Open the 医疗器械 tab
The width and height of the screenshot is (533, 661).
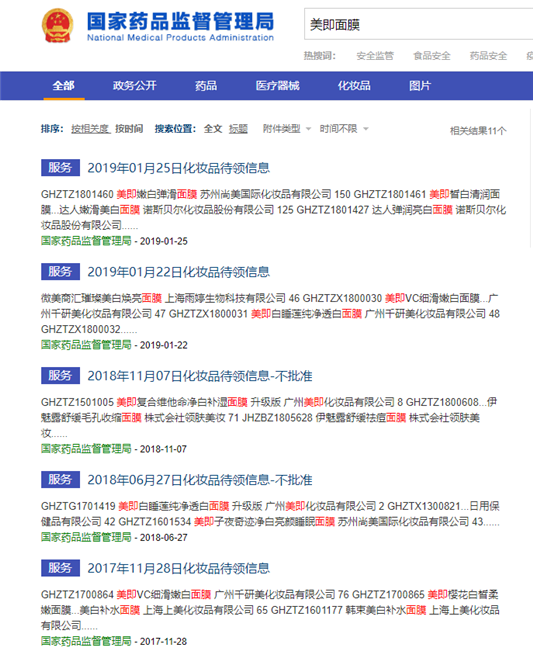pyautogui.click(x=277, y=86)
